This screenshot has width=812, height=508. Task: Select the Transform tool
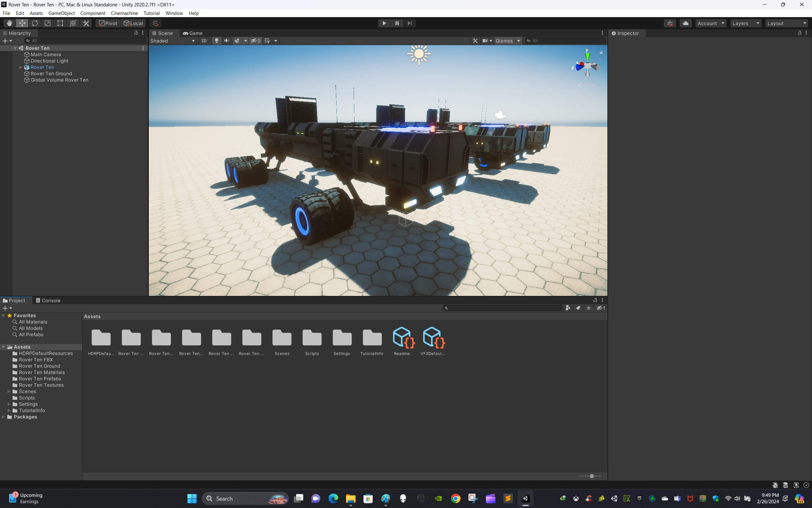(x=73, y=23)
